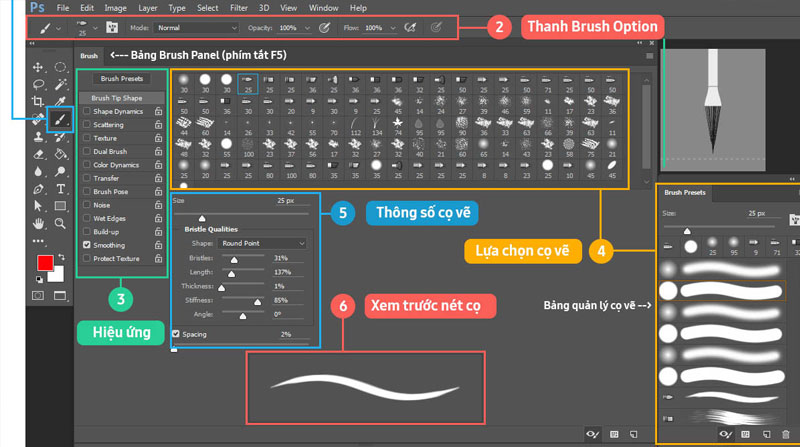Viewport: 800px width, 447px height.
Task: Open the Brush panel flyout menu
Action: (649, 56)
